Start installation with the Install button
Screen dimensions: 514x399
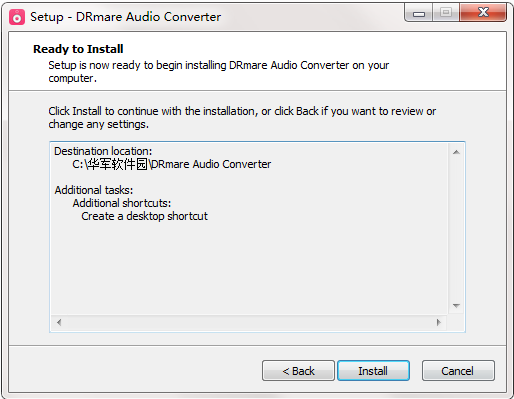point(373,370)
